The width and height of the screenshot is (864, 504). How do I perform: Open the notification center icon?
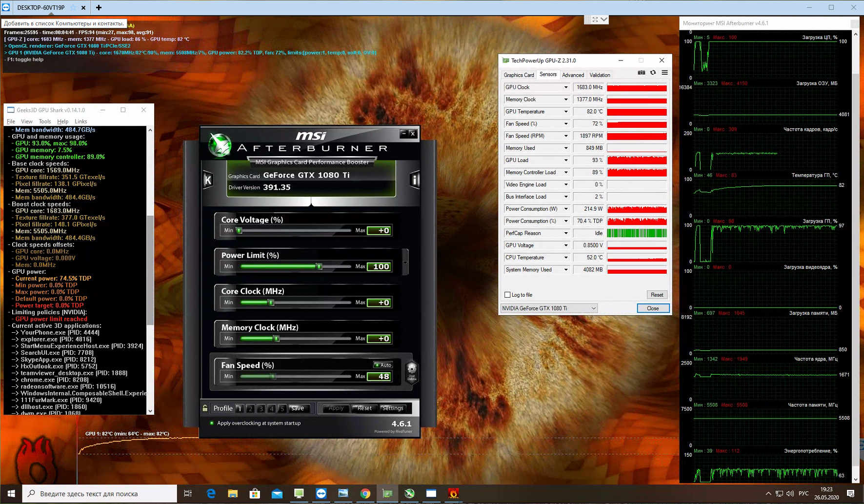tap(851, 494)
